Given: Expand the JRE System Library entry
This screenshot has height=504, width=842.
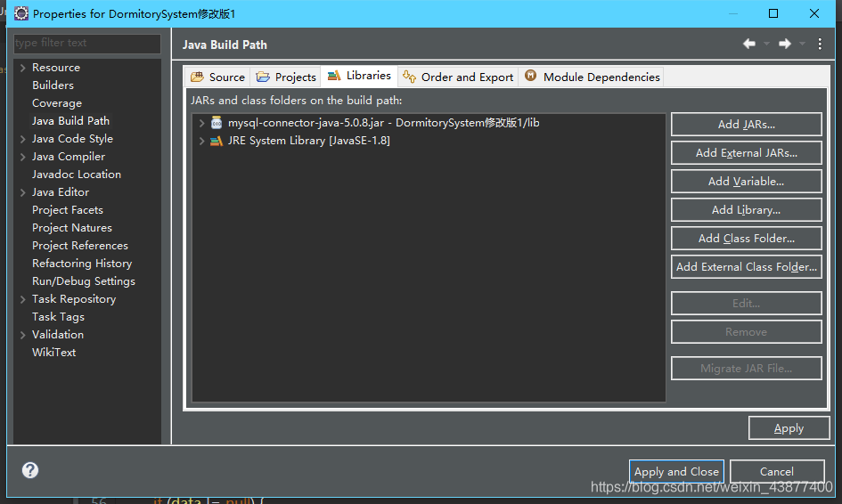Looking at the screenshot, I should pyautogui.click(x=201, y=141).
